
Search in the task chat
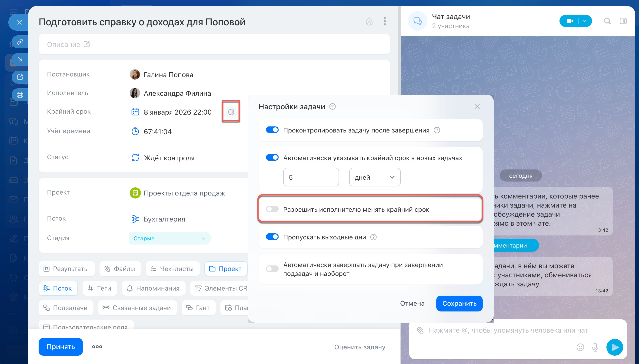pos(607,21)
